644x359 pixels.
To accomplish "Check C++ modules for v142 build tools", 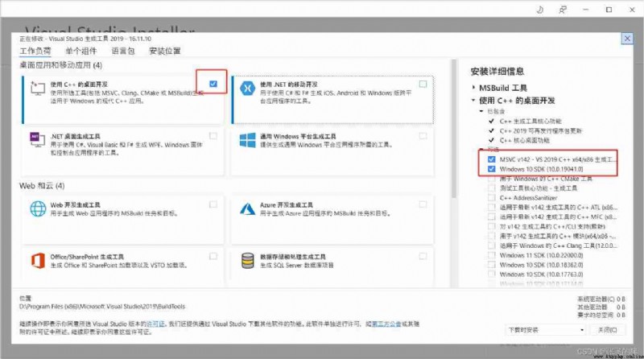I will tap(491, 236).
